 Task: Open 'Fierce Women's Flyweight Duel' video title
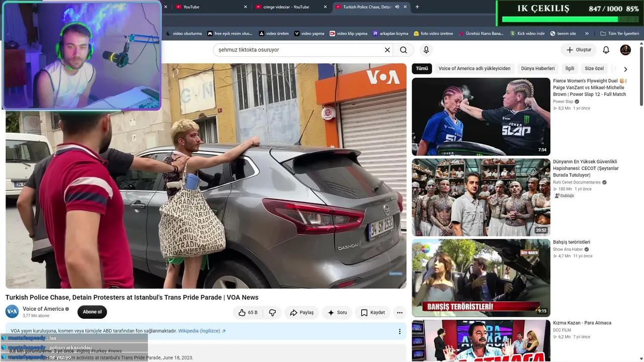coord(590,87)
